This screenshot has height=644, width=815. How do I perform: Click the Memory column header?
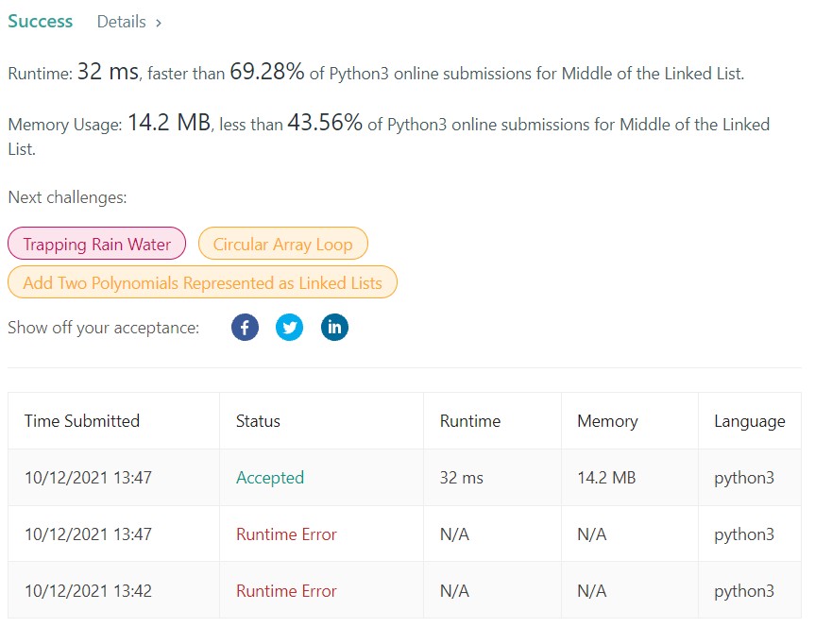607,421
